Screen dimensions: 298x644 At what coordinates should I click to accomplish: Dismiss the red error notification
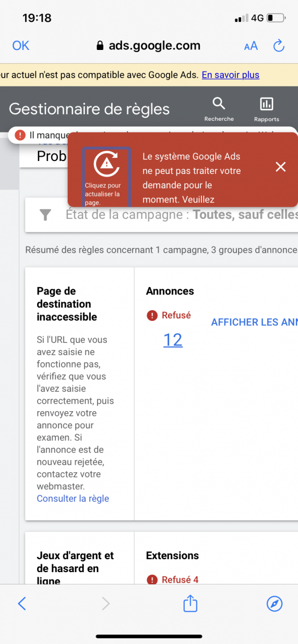(280, 167)
